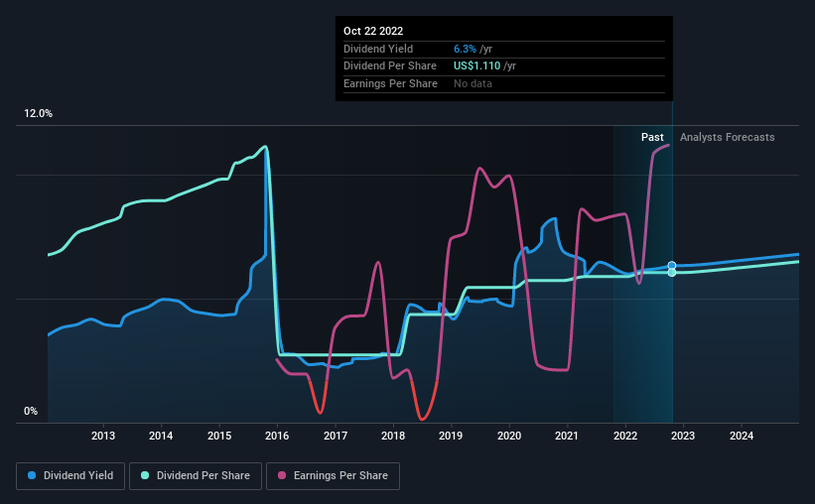The image size is (815, 504).
Task: Click the 2016 year axis label
Action: (x=277, y=436)
